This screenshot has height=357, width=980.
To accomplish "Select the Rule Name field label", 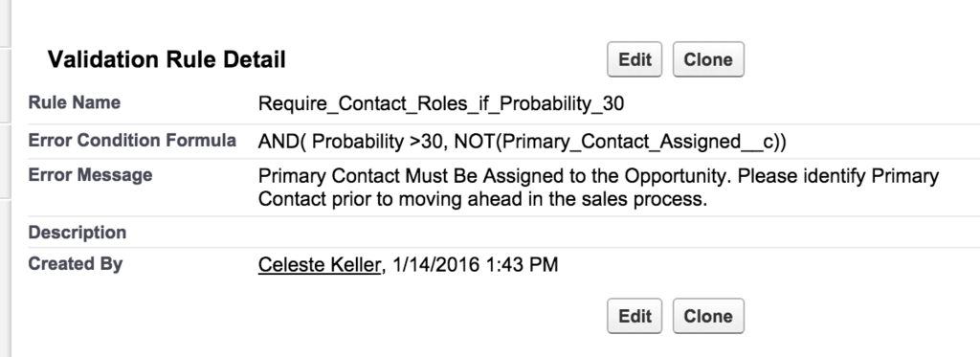I will [75, 101].
